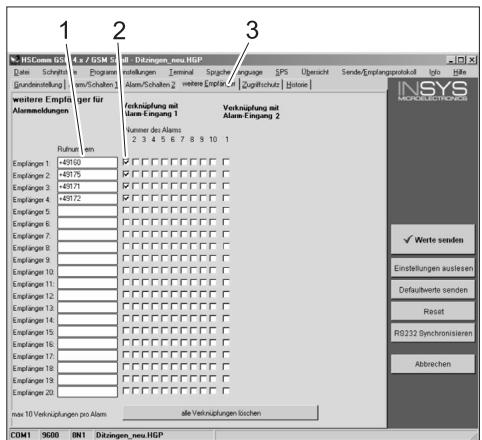The width and height of the screenshot is (482, 440).
Task: Click the HSComm title bar application icon
Action: (x=15, y=60)
